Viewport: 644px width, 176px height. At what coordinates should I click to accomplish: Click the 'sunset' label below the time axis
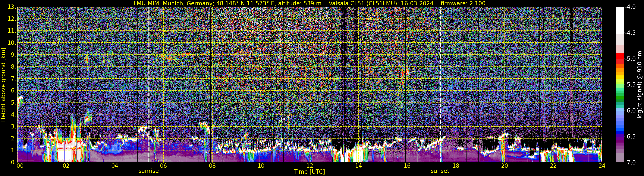[440, 171]
